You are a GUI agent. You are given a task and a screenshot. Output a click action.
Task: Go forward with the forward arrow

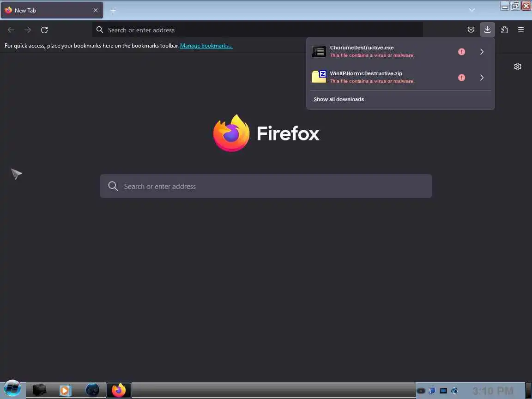pos(28,30)
